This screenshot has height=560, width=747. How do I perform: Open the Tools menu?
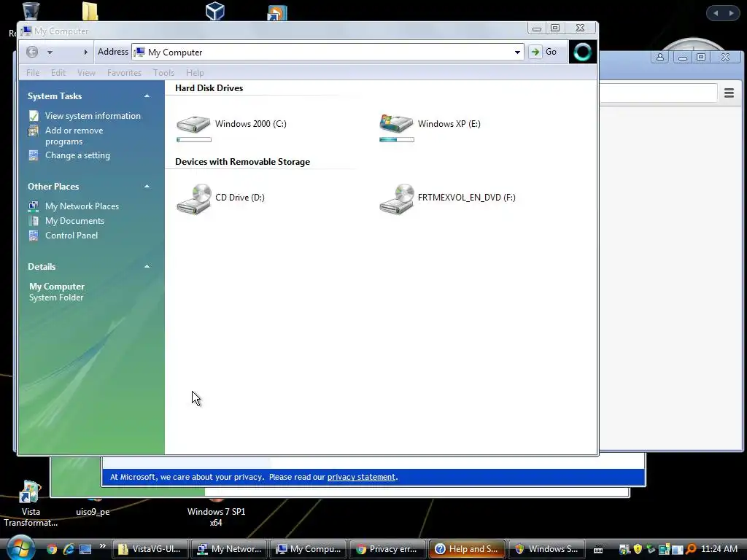pos(163,73)
